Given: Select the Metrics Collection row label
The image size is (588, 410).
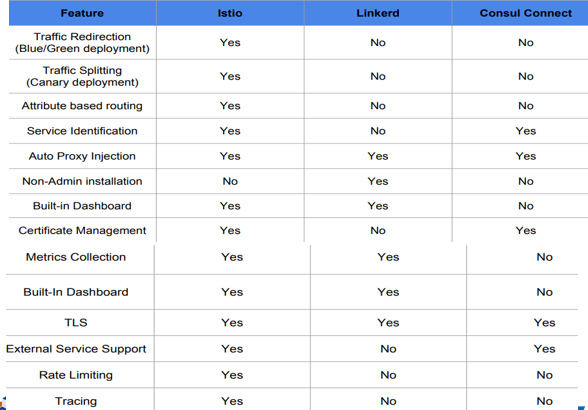Looking at the screenshot, I should pos(76,257).
